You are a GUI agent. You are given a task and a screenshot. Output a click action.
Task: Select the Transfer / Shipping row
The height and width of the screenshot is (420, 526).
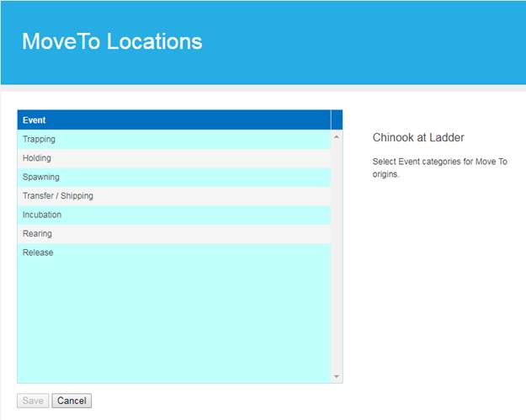pyautogui.click(x=173, y=196)
